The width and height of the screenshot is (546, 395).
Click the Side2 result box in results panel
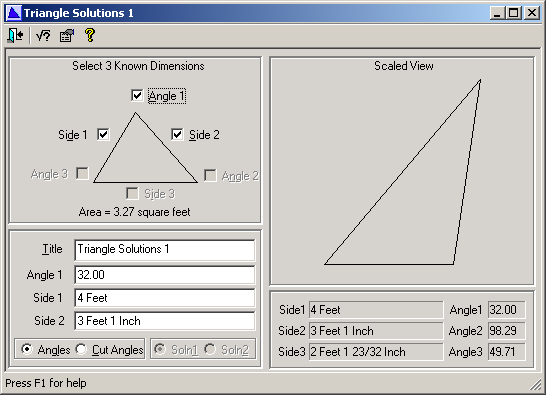(376, 331)
